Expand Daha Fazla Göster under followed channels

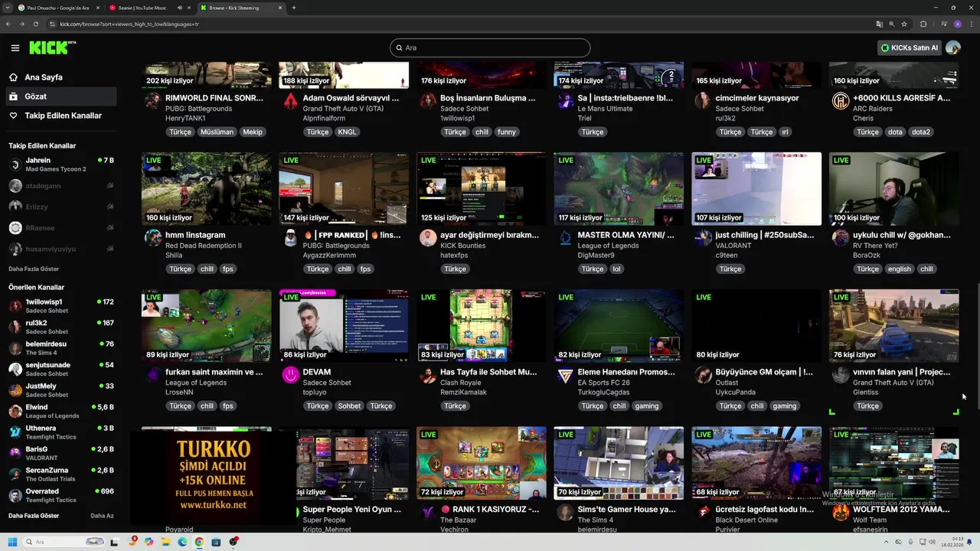click(x=34, y=269)
